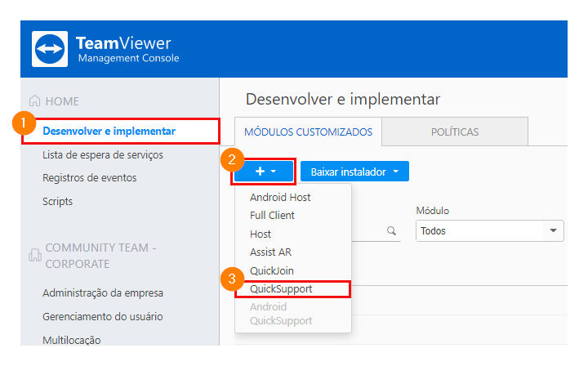Click the Módulo label
The width and height of the screenshot is (588, 366).
tap(432, 211)
